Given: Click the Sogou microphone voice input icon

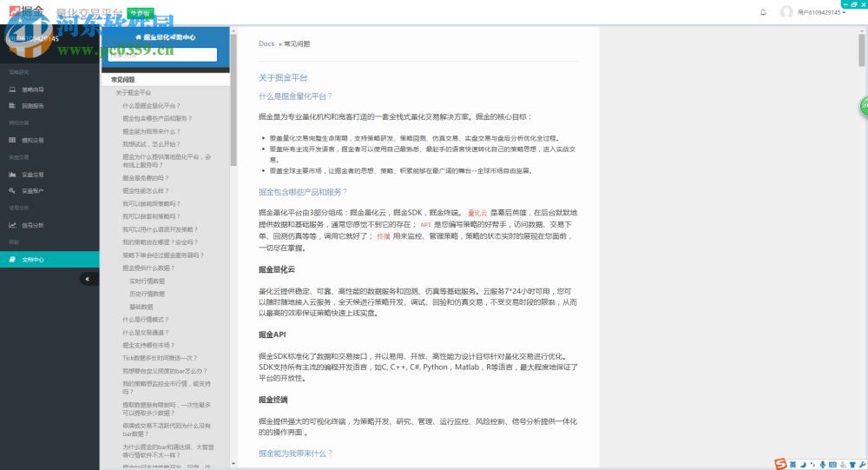Looking at the screenshot, I should click(823, 465).
